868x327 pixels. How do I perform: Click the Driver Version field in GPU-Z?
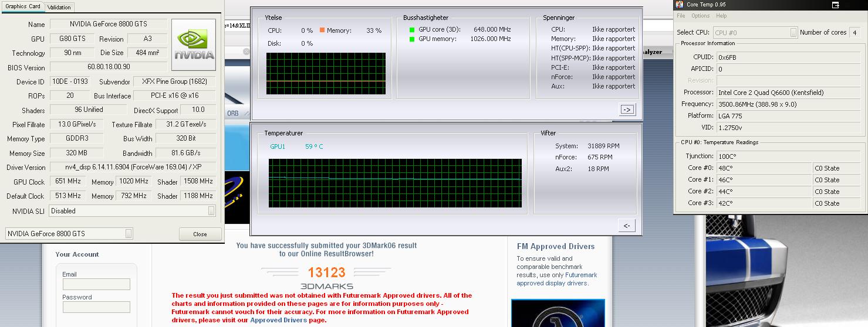tap(133, 167)
